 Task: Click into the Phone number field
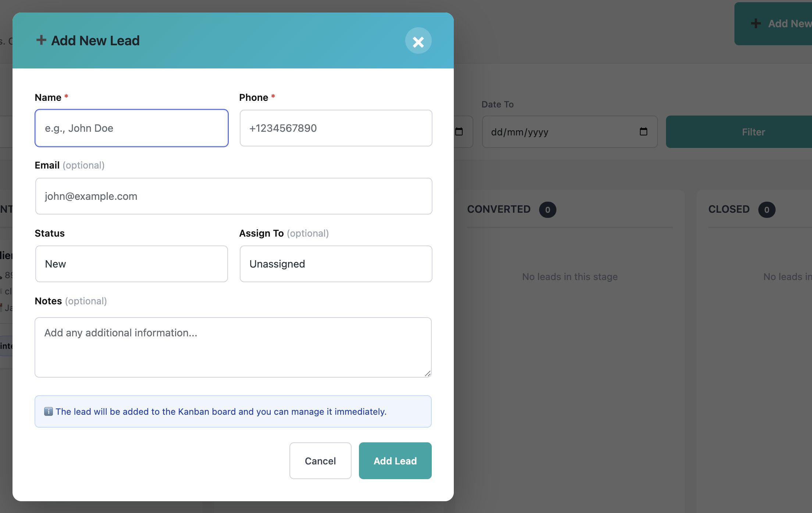[336, 128]
